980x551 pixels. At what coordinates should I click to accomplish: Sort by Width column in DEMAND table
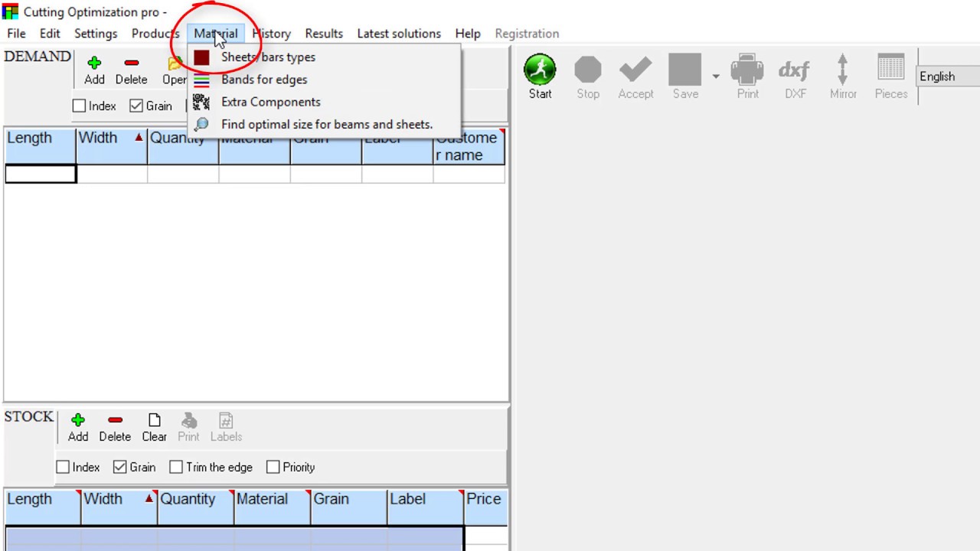click(112, 146)
